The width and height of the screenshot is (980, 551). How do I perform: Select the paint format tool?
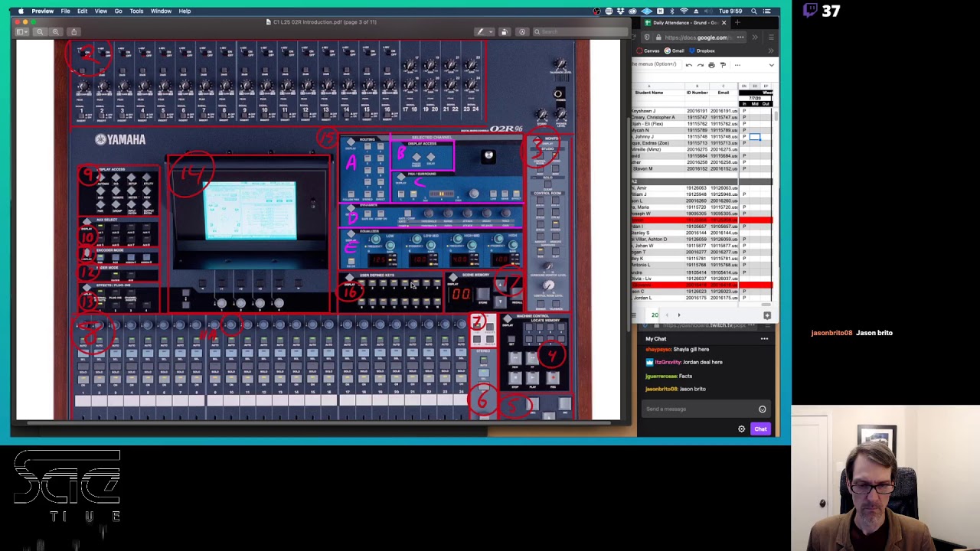[x=723, y=65]
